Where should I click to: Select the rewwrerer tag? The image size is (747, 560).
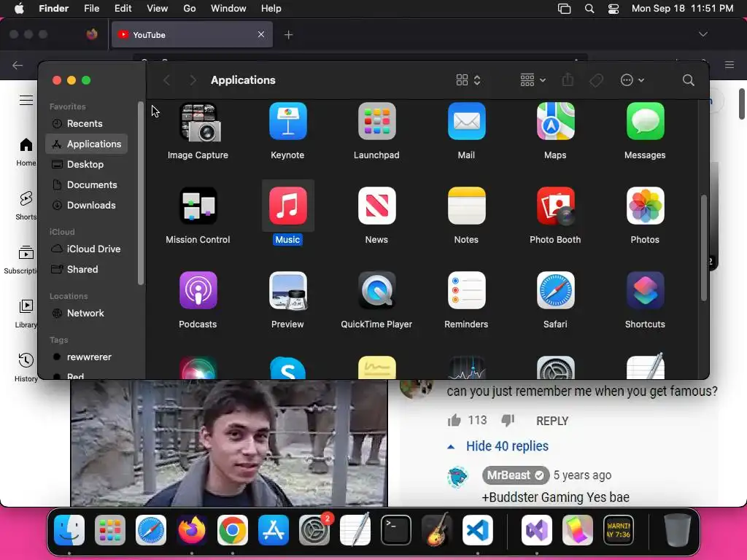86,357
